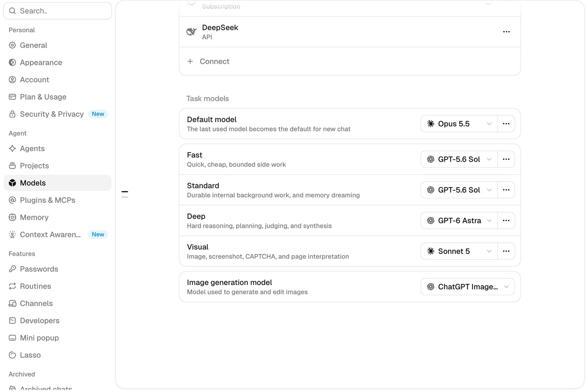Open the Standard model GPT-5.6 Sol dropdown
The image size is (588, 392).
tap(459, 190)
